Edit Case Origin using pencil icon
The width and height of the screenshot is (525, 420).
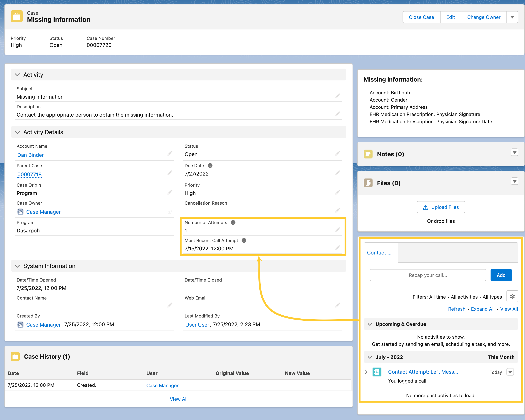click(170, 192)
